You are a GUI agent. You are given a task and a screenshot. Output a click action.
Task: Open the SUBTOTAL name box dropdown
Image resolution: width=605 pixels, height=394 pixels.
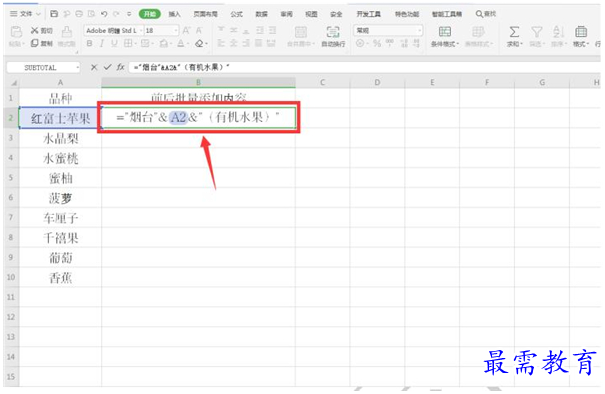point(78,68)
